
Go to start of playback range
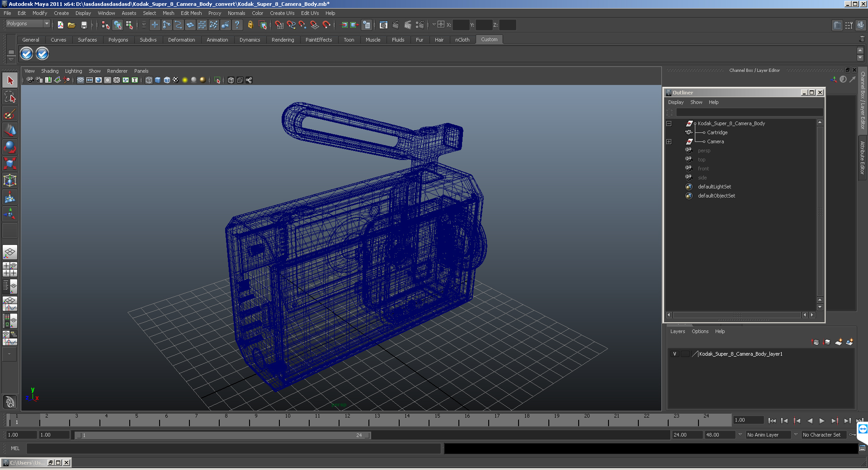pyautogui.click(x=772, y=421)
